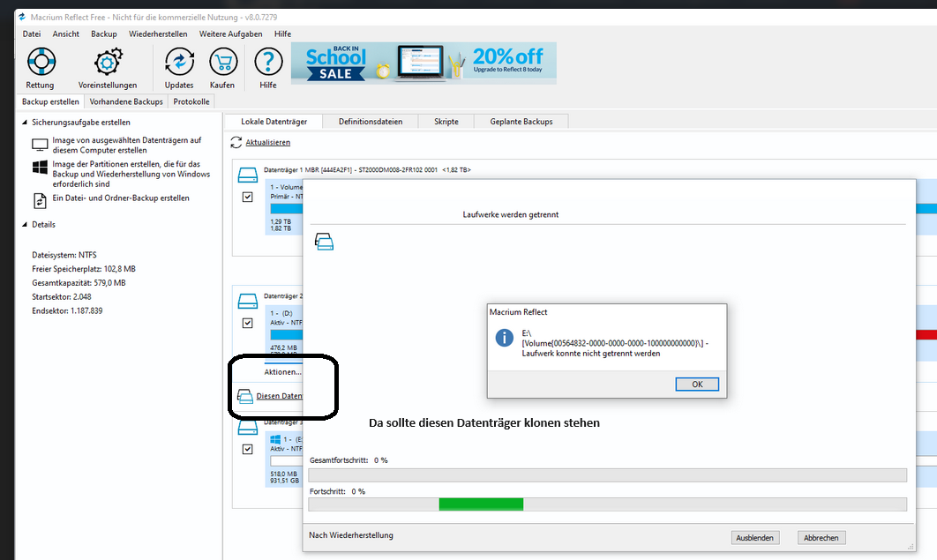Select the Lokale Datenträger tab
This screenshot has height=560, width=937.
(274, 121)
